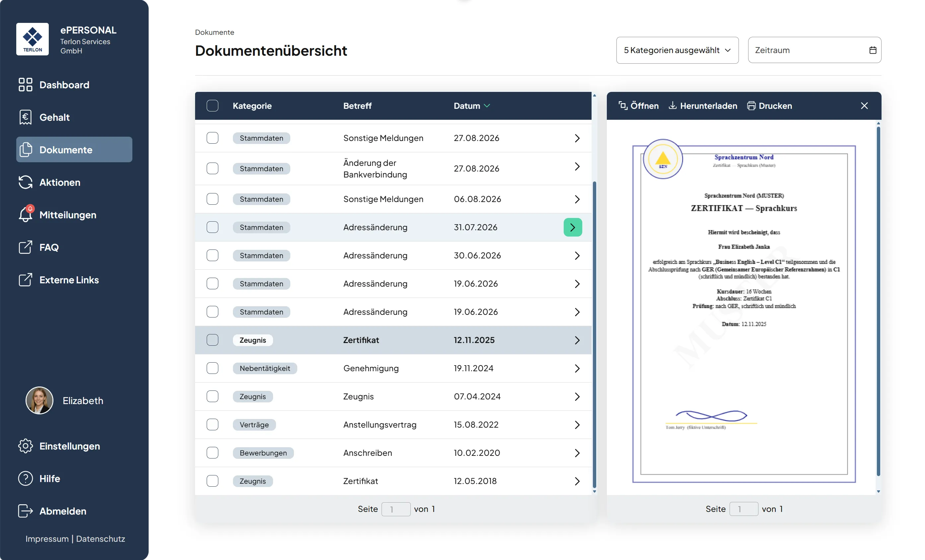
Task: Open the Mitteilungen menu item
Action: [74, 215]
